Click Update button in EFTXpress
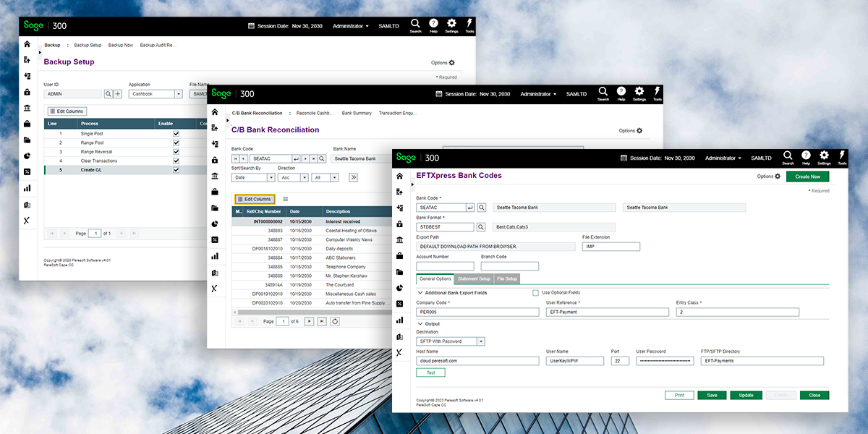 point(746,396)
